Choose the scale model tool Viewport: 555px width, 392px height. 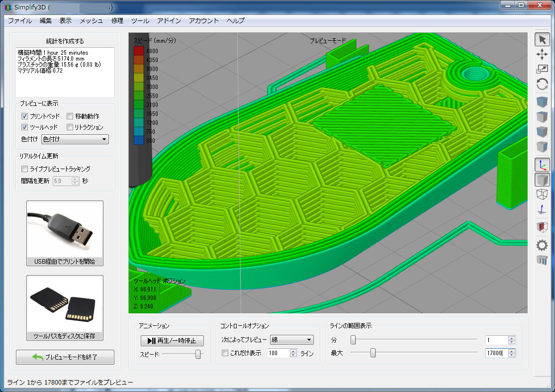tap(542, 70)
